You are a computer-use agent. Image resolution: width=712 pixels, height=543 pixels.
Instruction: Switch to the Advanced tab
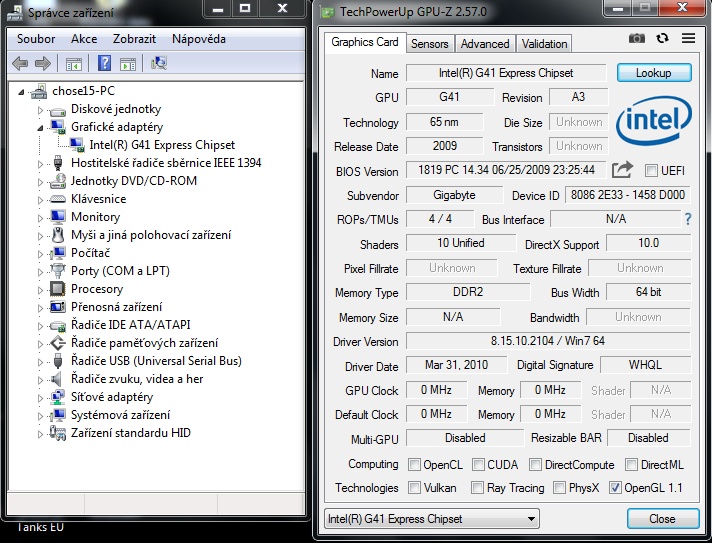pyautogui.click(x=485, y=44)
